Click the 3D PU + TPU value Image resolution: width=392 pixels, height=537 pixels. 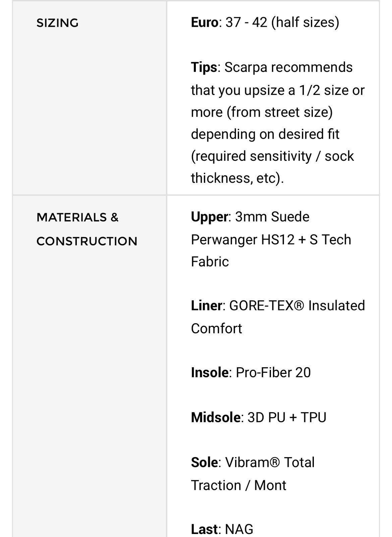tap(287, 418)
